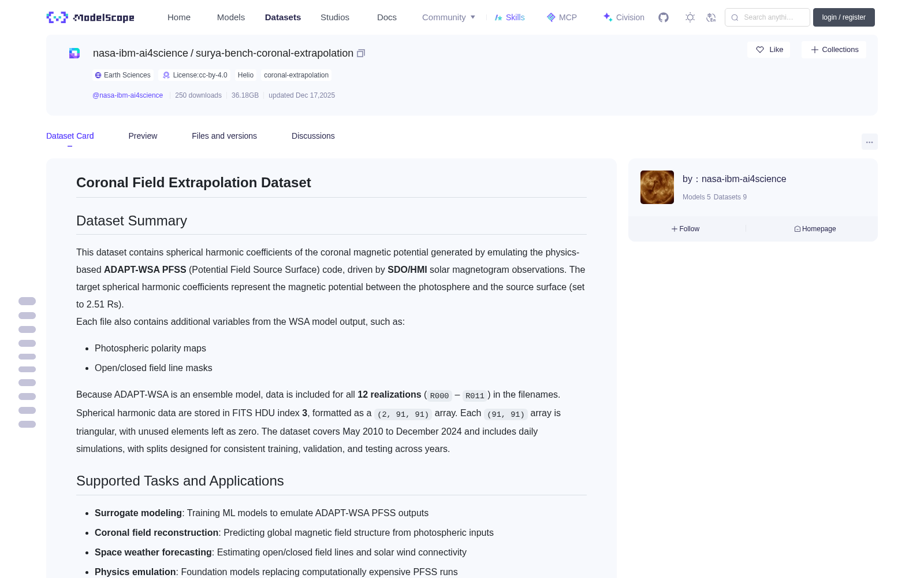The height and width of the screenshot is (578, 924).
Task: Switch to Files and versions tab
Action: (x=224, y=136)
